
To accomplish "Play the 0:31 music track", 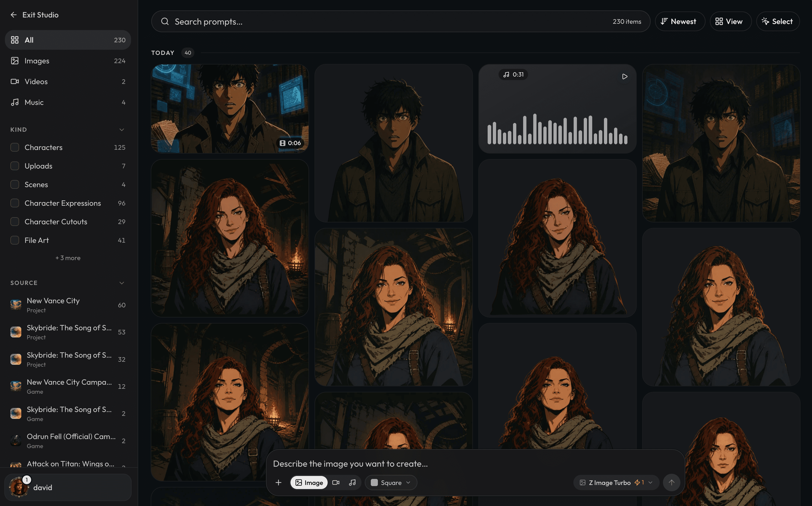I will pos(624,77).
